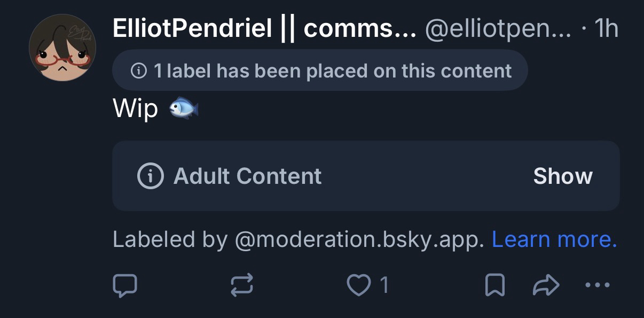Open the three-dot more options menu
Screen dimensions: 644x318
[597, 285]
